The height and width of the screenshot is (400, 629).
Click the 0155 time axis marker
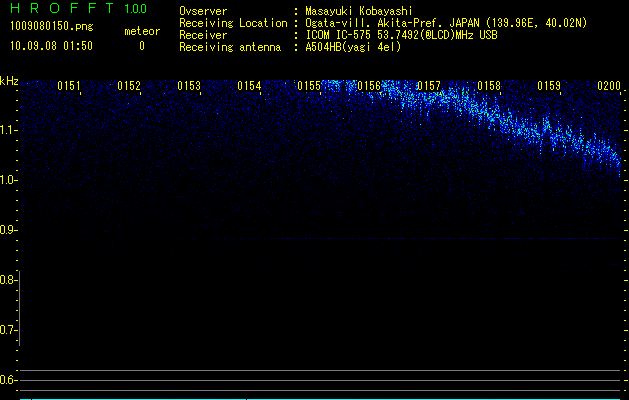[309, 86]
